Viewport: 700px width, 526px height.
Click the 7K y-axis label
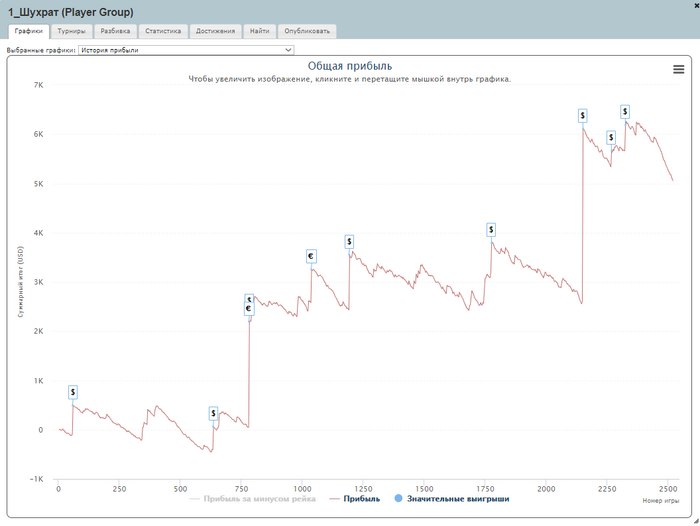pyautogui.click(x=38, y=85)
